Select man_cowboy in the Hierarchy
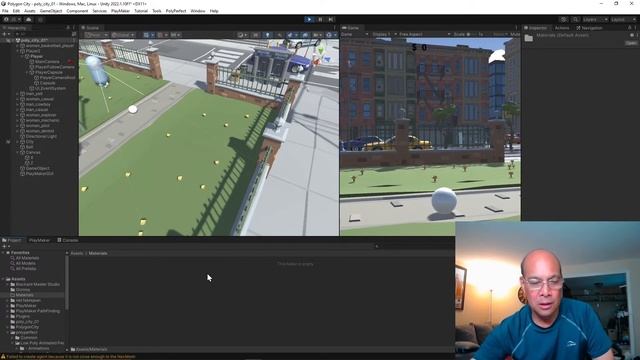The width and height of the screenshot is (640, 360). pos(38,104)
